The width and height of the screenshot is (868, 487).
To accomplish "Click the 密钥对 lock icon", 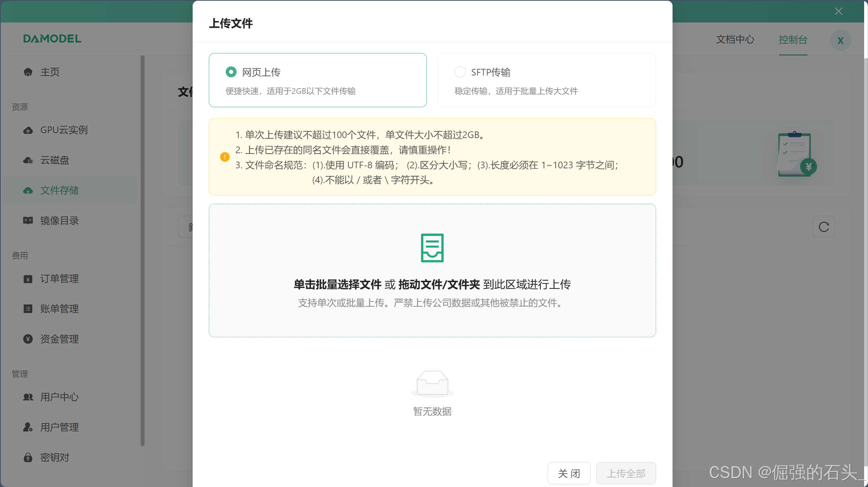I will (28, 457).
